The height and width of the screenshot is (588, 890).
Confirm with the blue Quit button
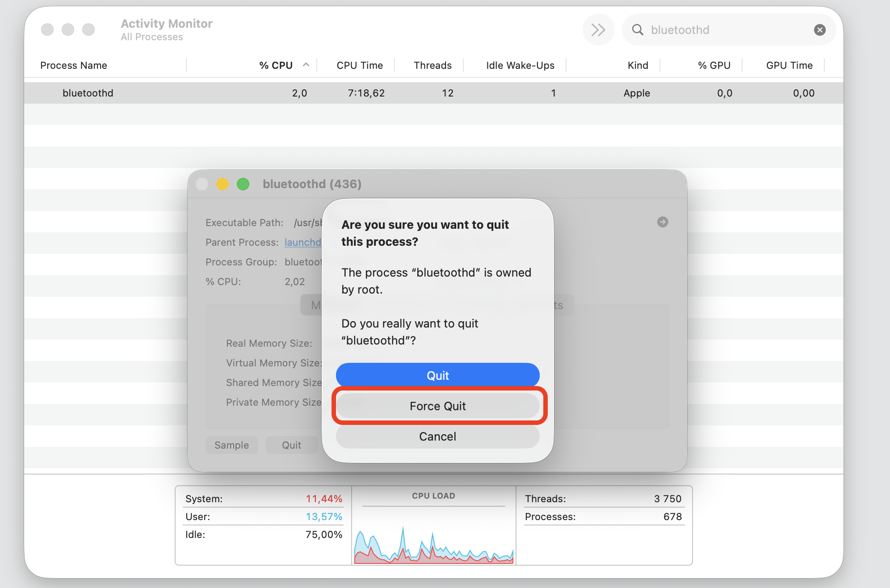(x=438, y=375)
